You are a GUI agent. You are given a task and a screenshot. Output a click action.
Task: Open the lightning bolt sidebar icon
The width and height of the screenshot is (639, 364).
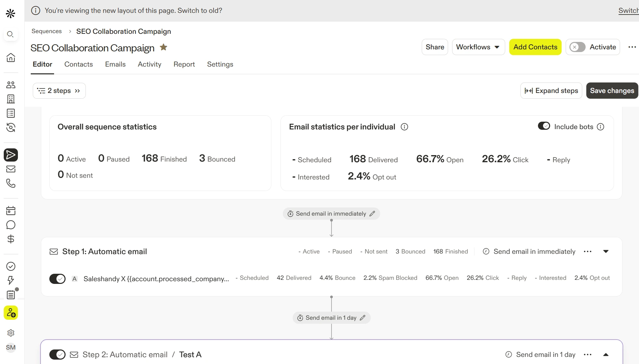(x=11, y=281)
